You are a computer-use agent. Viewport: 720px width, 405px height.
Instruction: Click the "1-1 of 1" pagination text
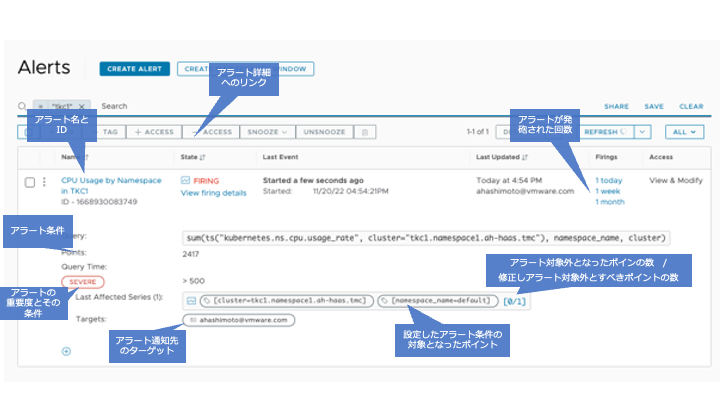(x=478, y=132)
